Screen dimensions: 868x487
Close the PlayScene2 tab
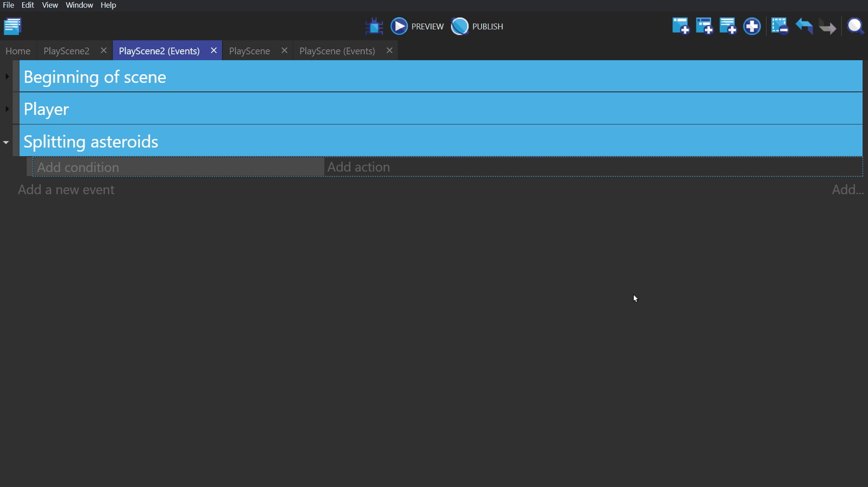pyautogui.click(x=104, y=51)
